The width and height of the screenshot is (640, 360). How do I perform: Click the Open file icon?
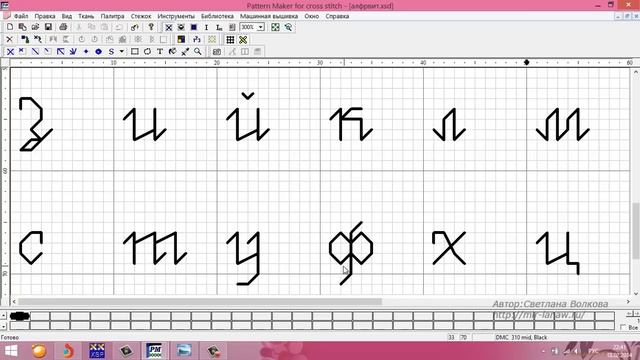point(35,27)
